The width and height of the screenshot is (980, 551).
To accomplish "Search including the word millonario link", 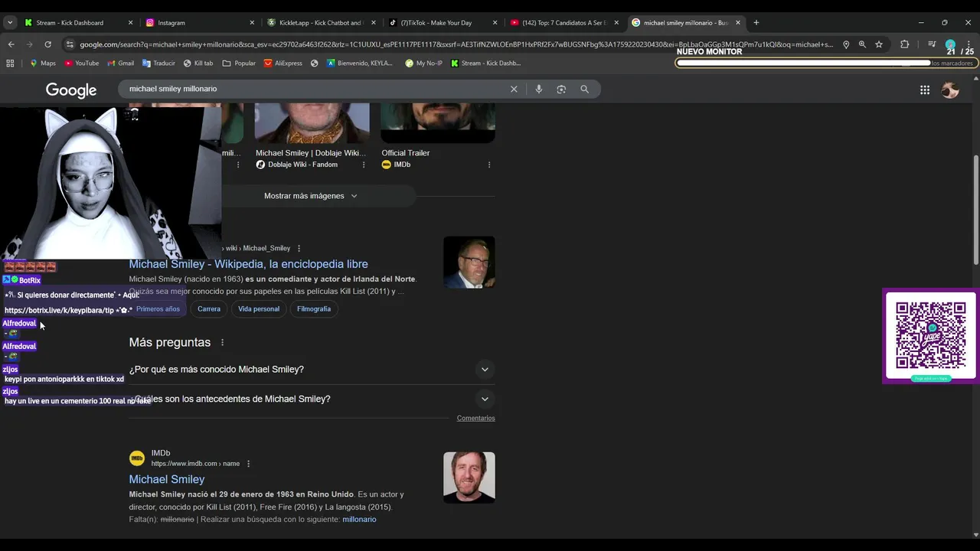I will point(359,520).
